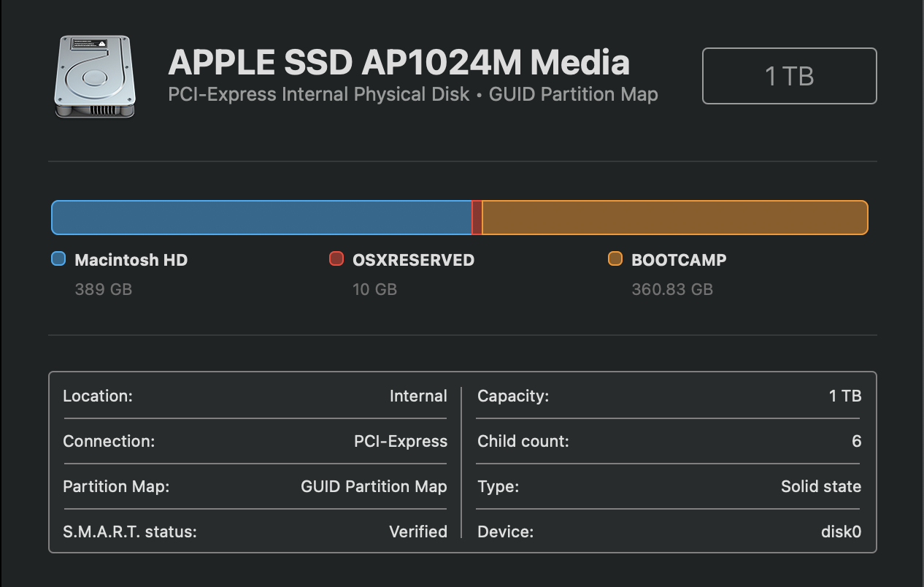Click the 360.83 GB size text
Image resolution: width=924 pixels, height=587 pixels.
coord(672,290)
